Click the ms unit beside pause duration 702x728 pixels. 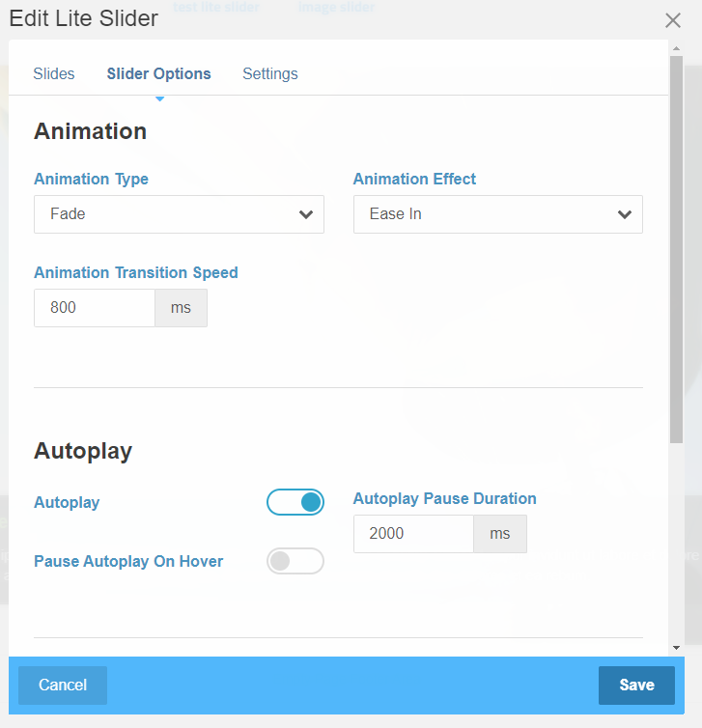pyautogui.click(x=499, y=534)
